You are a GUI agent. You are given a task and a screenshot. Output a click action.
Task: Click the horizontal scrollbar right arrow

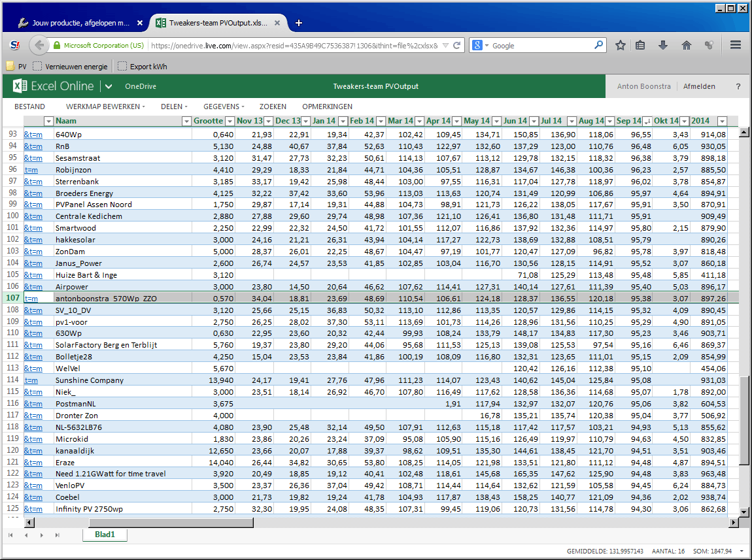[734, 522]
